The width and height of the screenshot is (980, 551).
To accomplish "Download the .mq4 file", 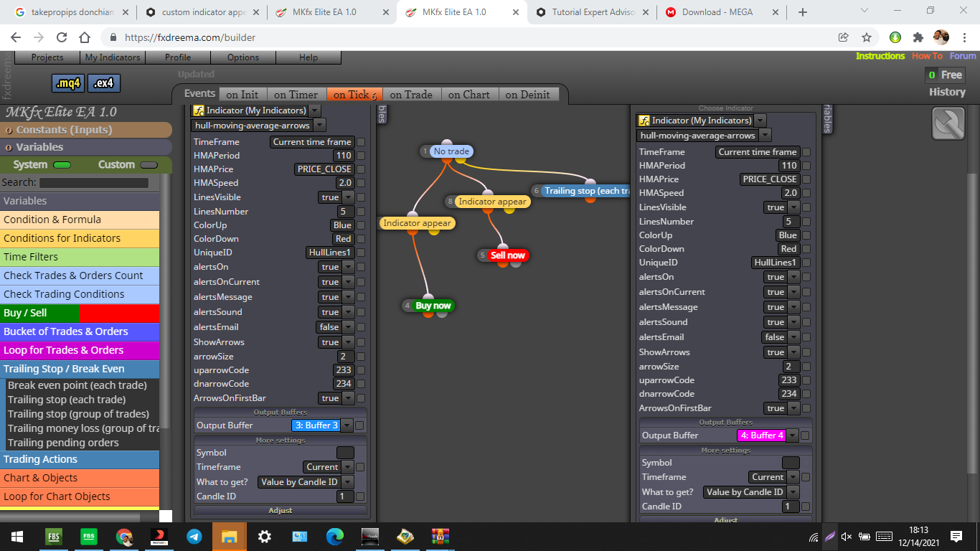I will tap(69, 83).
